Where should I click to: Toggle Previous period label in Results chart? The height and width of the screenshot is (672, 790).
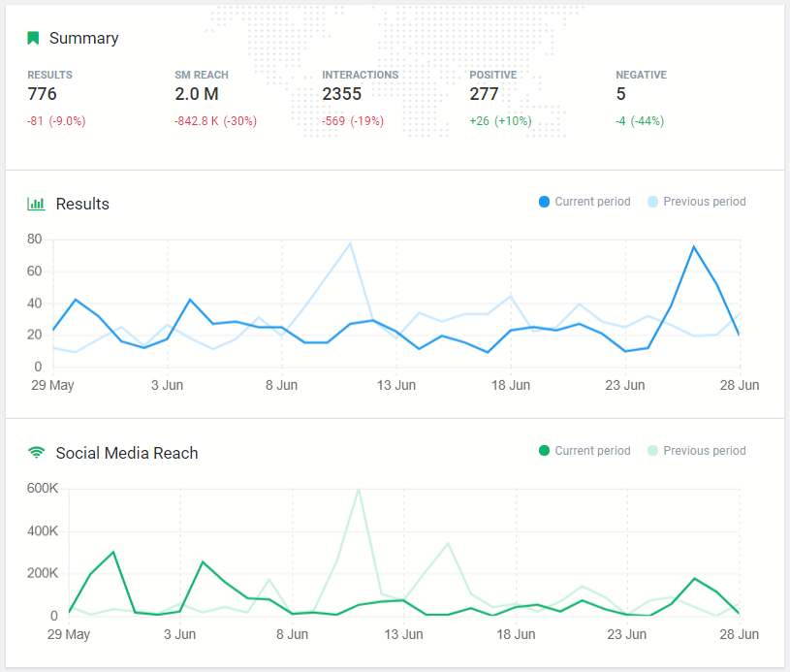(705, 202)
